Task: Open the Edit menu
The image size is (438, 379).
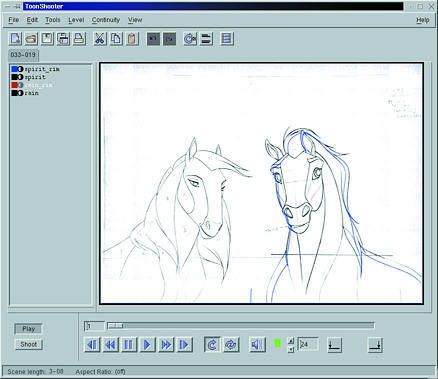Action: click(32, 20)
